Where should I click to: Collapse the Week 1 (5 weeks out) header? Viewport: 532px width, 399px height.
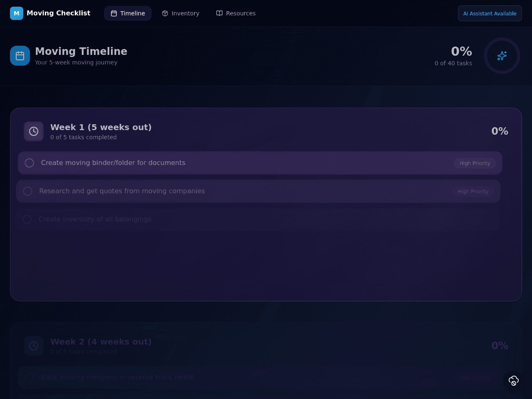pos(266,131)
